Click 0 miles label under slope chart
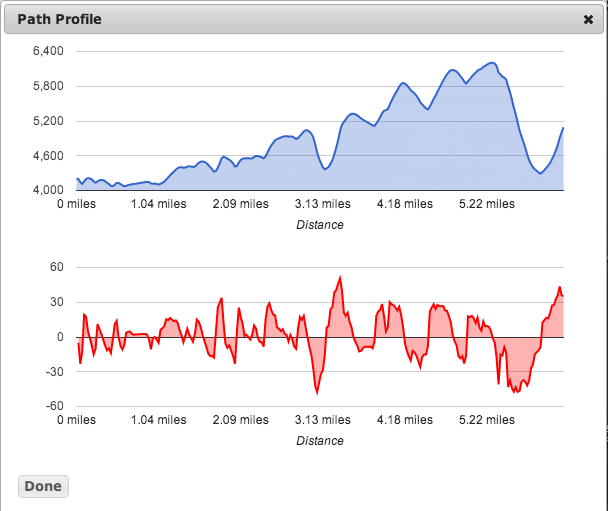This screenshot has height=511, width=608. 77,420
